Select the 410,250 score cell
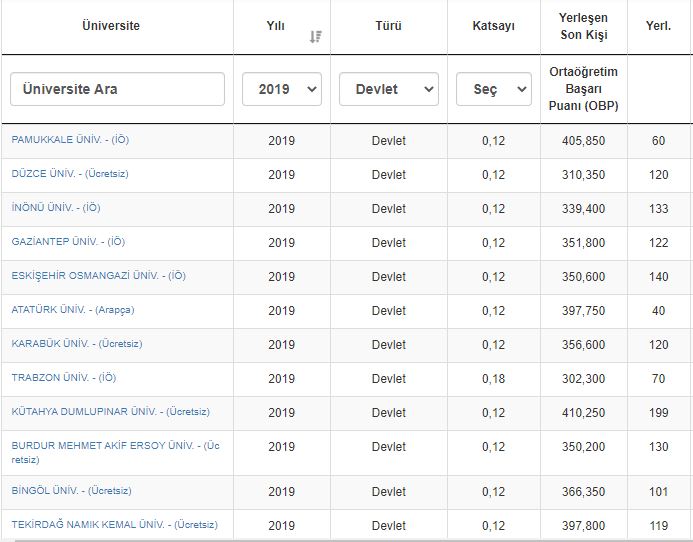 [583, 413]
